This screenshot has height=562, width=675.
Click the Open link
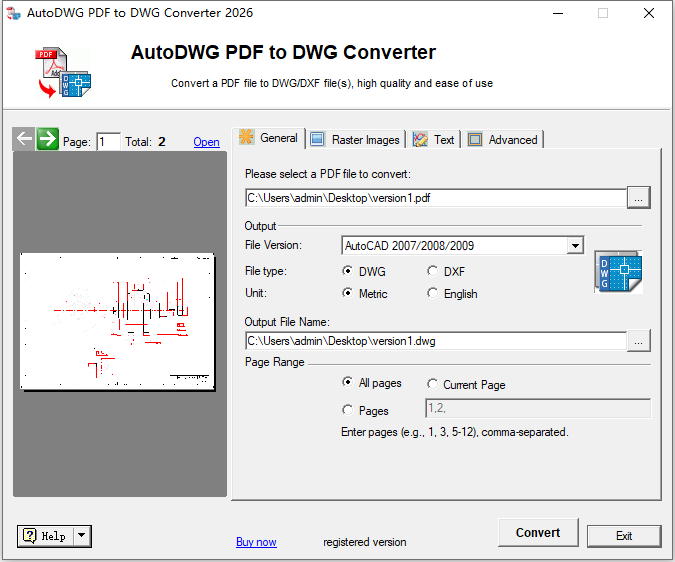tap(206, 142)
